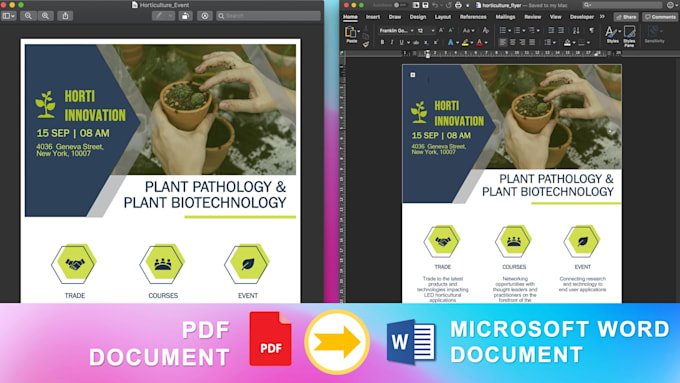Undo the last action in Word
680x383 pixels.
435,5
